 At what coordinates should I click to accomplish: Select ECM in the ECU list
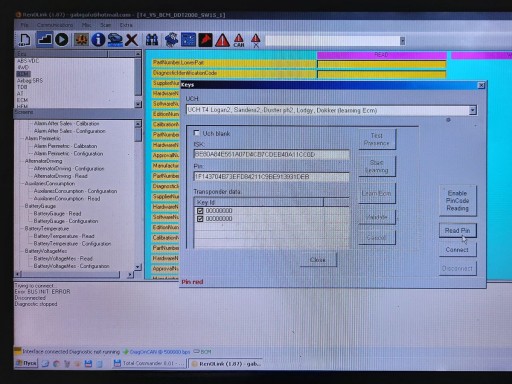coord(22,100)
